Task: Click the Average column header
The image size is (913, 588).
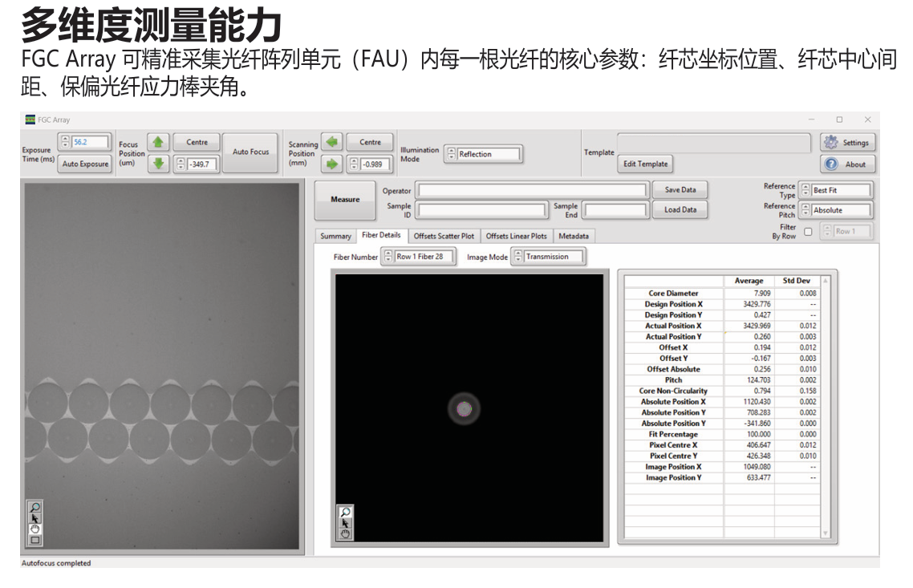Action: tap(749, 281)
